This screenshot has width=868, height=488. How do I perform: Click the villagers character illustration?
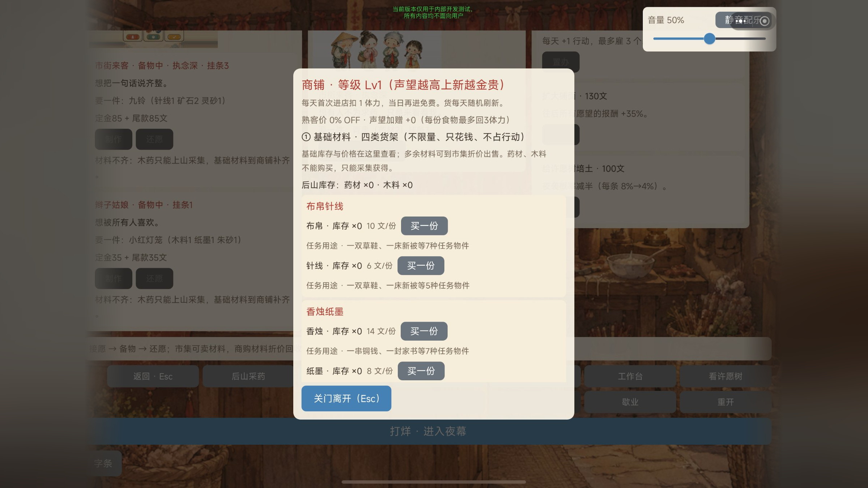pos(376,49)
